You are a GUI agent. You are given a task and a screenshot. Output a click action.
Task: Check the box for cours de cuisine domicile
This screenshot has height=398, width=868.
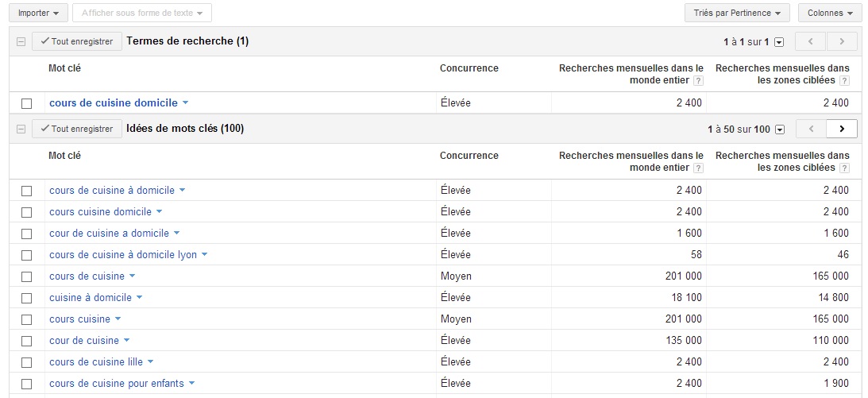pos(26,103)
